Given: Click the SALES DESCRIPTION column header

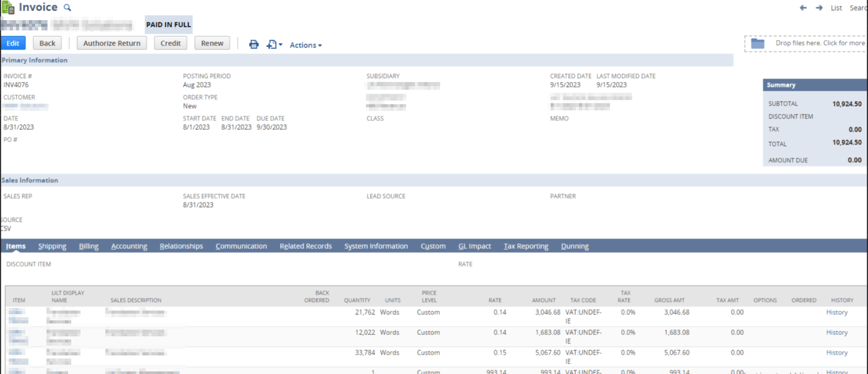Looking at the screenshot, I should click(x=136, y=300).
